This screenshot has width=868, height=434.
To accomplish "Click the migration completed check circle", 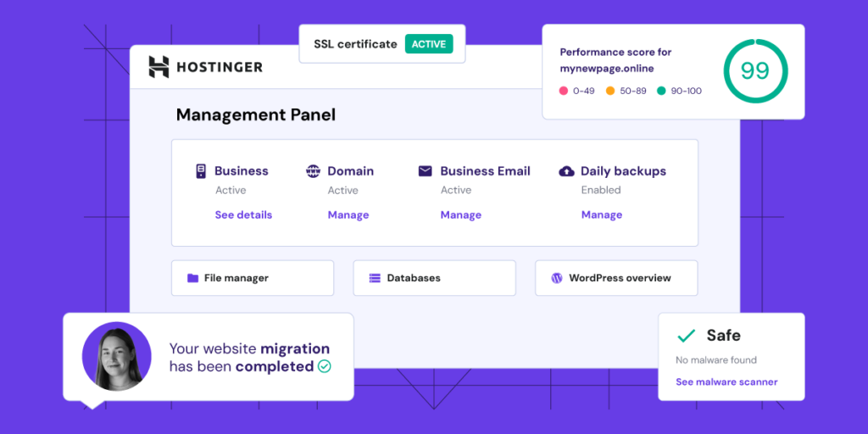I will (324, 367).
